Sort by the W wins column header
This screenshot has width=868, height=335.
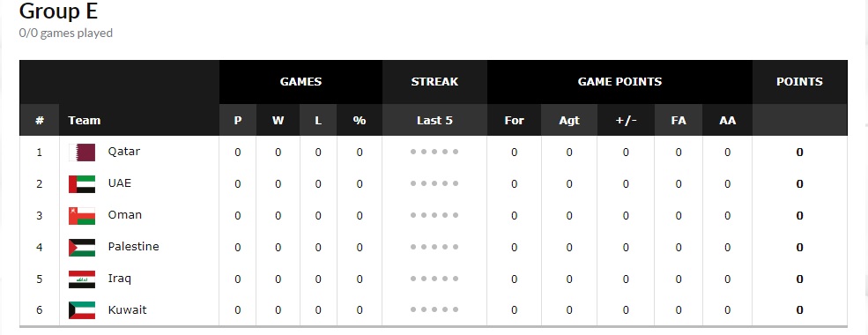pyautogui.click(x=278, y=120)
